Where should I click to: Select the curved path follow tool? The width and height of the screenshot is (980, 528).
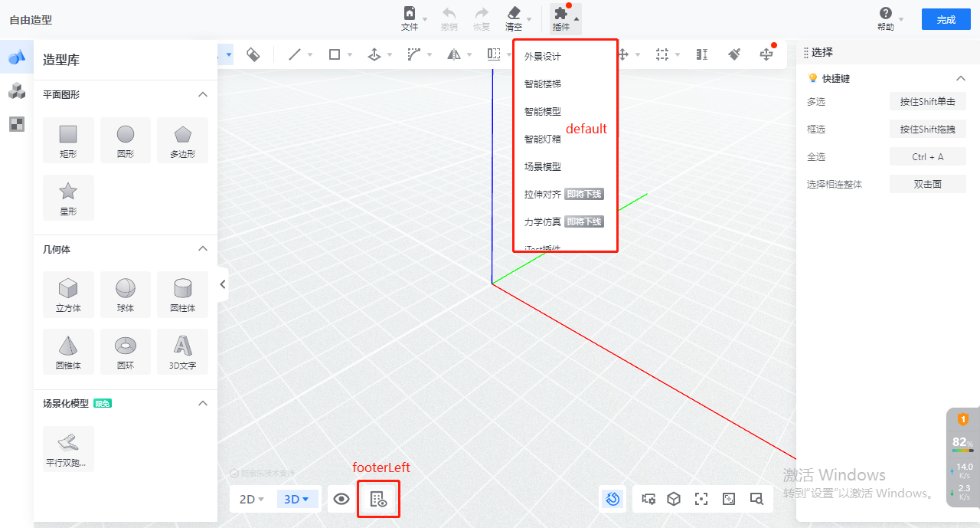(x=414, y=54)
